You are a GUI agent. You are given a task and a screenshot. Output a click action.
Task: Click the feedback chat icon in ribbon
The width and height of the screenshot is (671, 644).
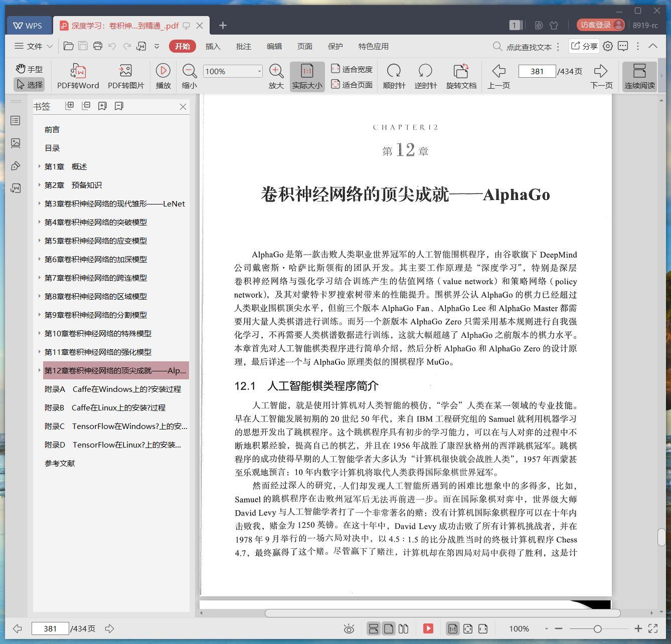[623, 46]
